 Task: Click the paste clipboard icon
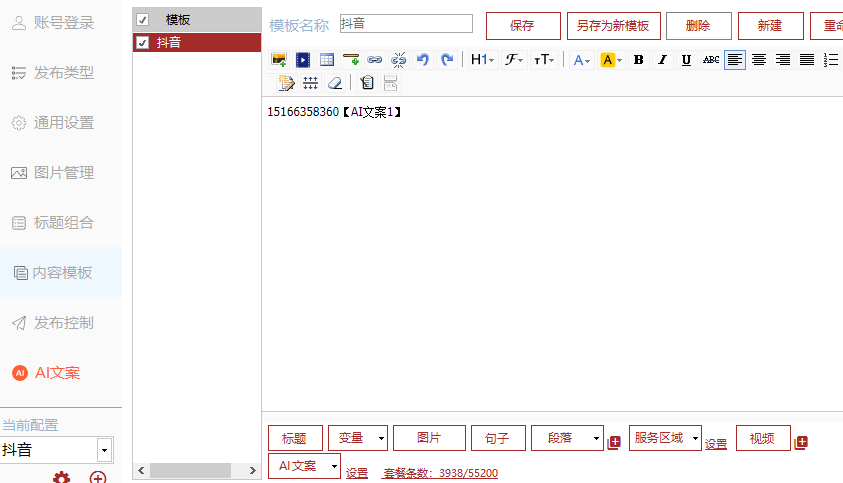367,83
